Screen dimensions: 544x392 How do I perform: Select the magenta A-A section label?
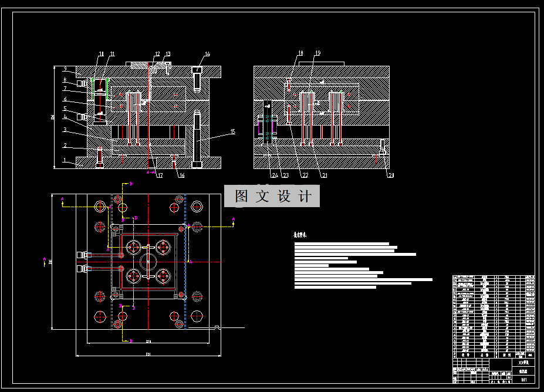coord(151,172)
